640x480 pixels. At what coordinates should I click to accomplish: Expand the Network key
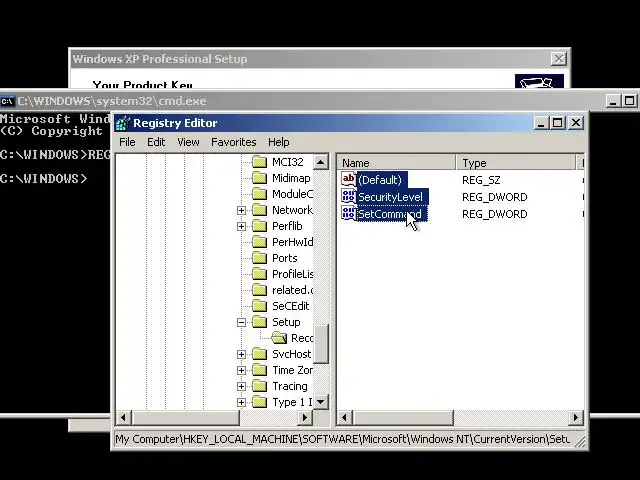point(241,210)
